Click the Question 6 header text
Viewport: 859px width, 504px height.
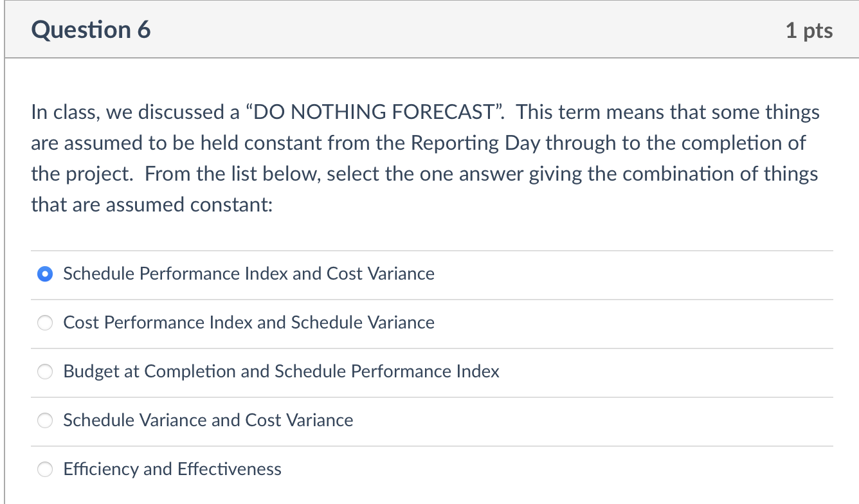coord(89,29)
